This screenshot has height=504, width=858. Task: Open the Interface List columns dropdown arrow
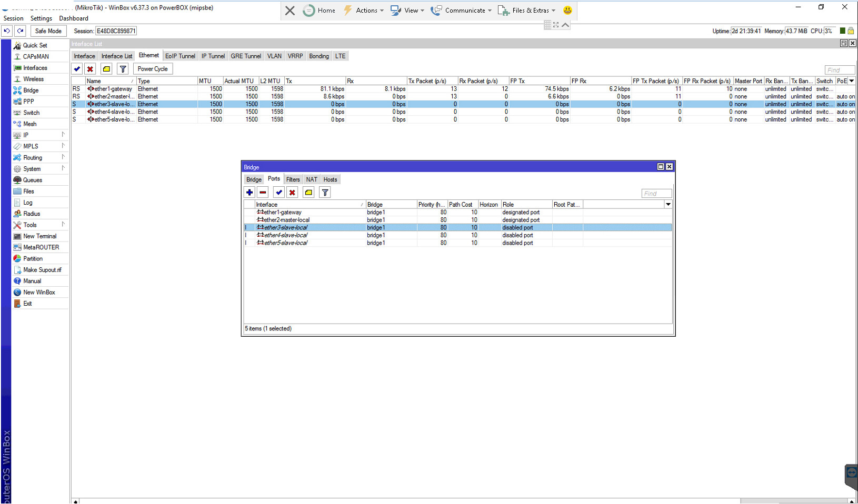coord(851,81)
